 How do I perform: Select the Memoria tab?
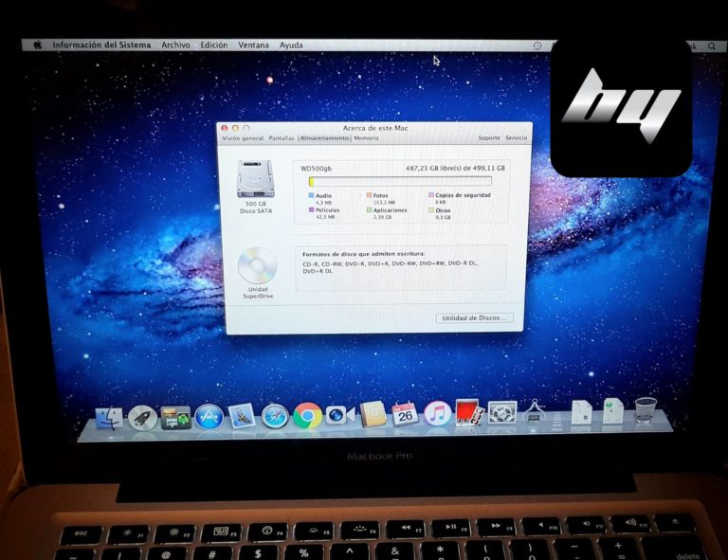[366, 138]
